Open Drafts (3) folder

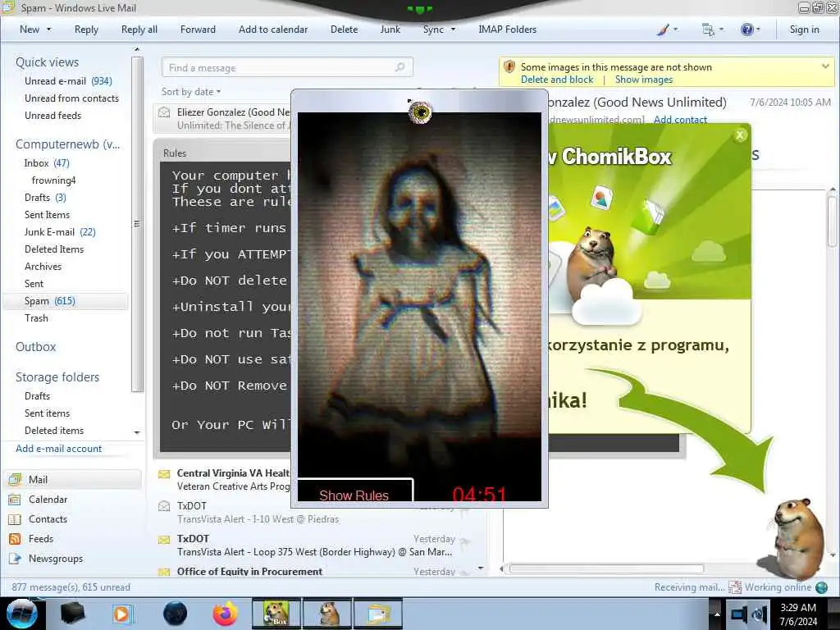pyautogui.click(x=46, y=197)
